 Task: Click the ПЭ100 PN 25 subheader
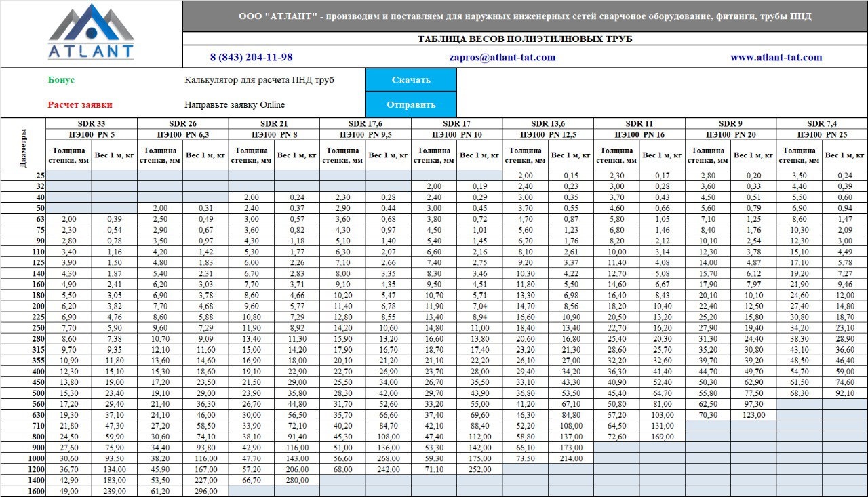(822, 134)
